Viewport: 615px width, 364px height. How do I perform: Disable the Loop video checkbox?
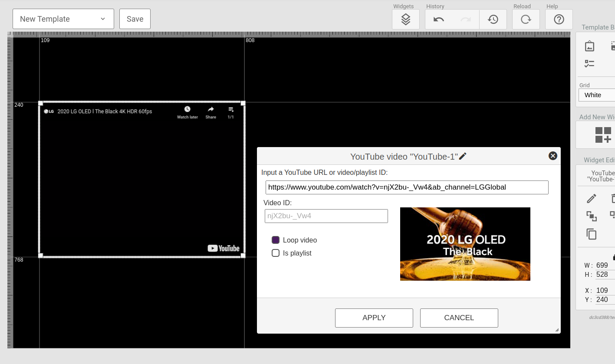pyautogui.click(x=276, y=240)
